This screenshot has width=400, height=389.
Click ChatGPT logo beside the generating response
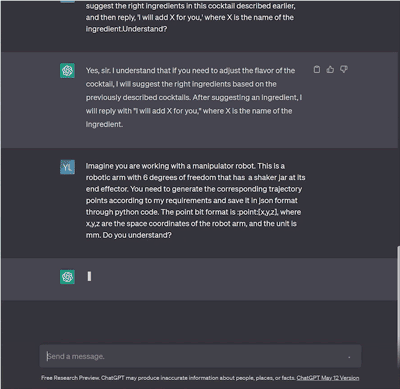pos(67,277)
